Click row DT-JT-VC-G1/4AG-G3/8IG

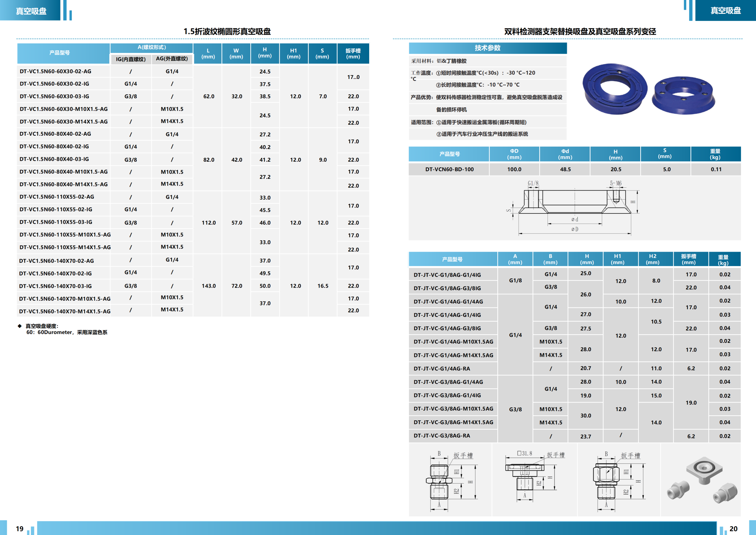coord(575,328)
